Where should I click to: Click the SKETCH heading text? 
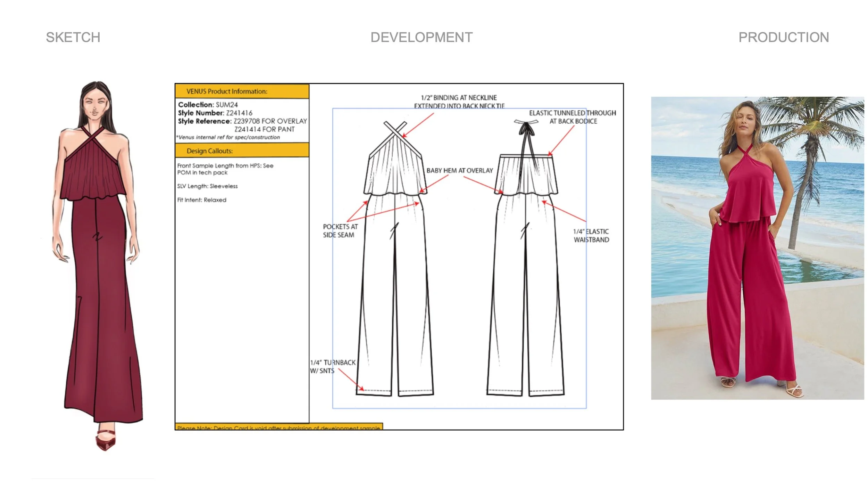click(x=73, y=37)
